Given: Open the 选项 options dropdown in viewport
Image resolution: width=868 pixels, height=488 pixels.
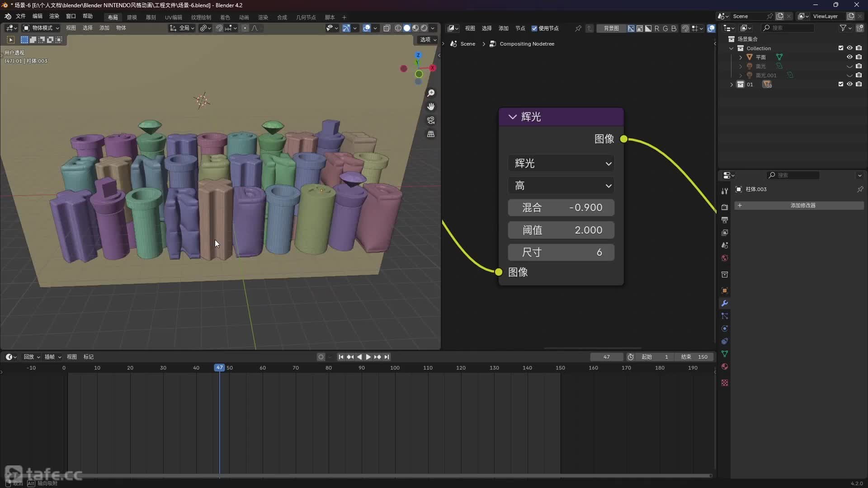Looking at the screenshot, I should point(428,40).
